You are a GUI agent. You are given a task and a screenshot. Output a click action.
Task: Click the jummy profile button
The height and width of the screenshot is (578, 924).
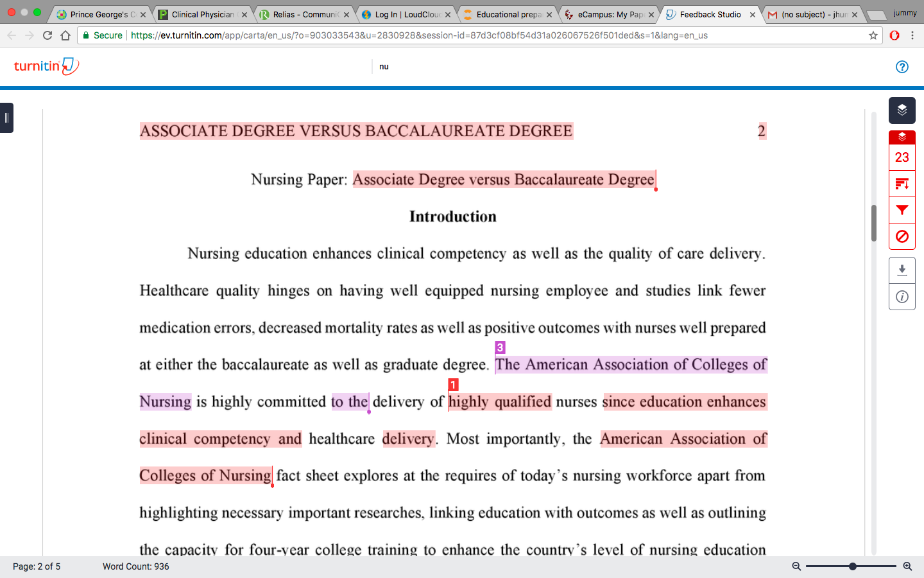pos(905,13)
